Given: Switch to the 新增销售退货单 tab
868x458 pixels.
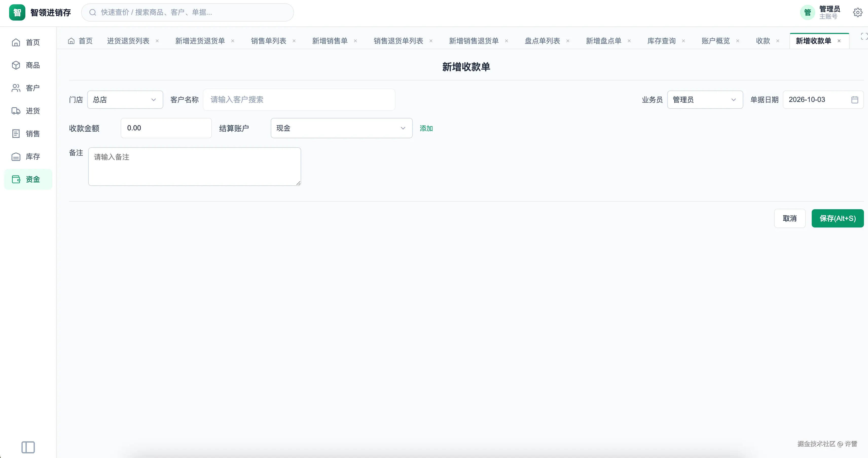Looking at the screenshot, I should click(474, 41).
